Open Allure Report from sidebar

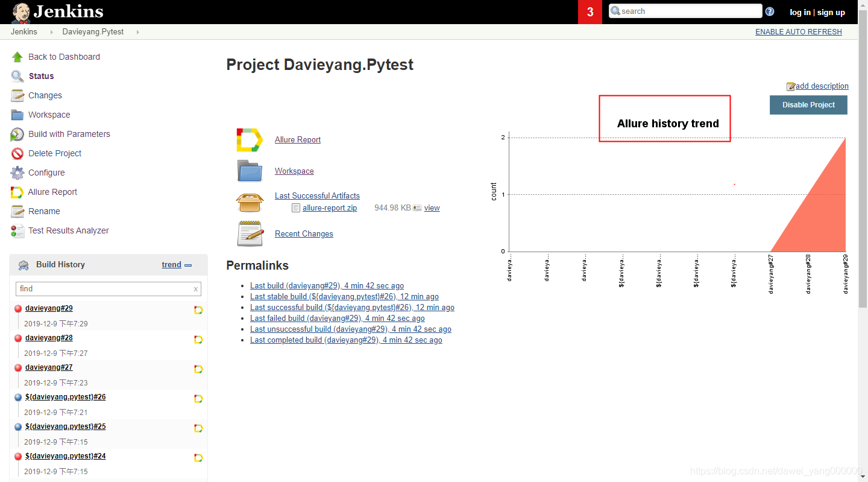(x=52, y=192)
